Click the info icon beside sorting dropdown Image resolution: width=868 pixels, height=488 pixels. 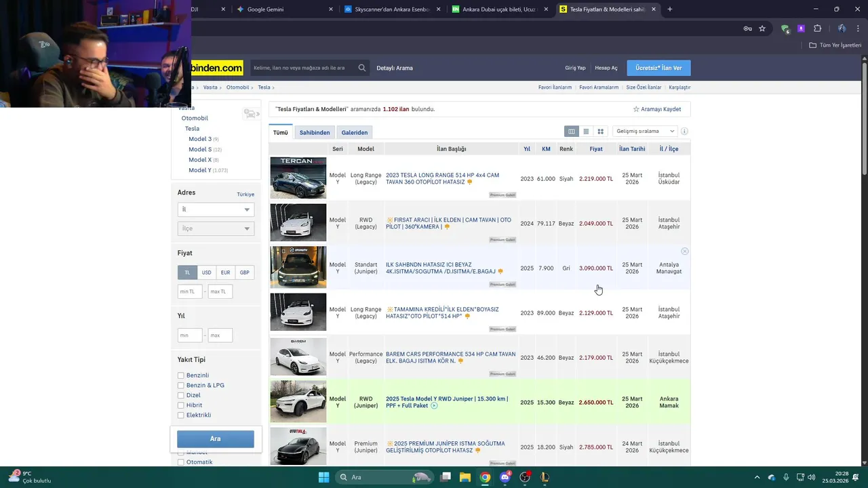(x=684, y=131)
